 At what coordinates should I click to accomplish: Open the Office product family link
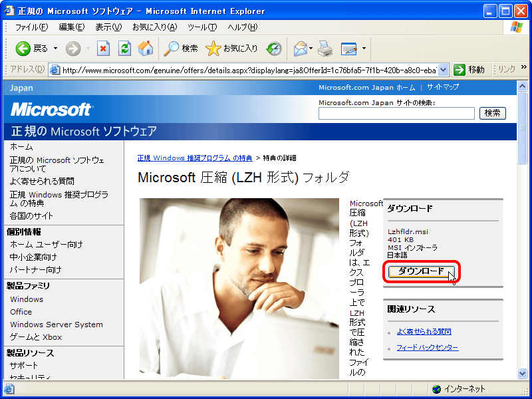click(x=21, y=312)
